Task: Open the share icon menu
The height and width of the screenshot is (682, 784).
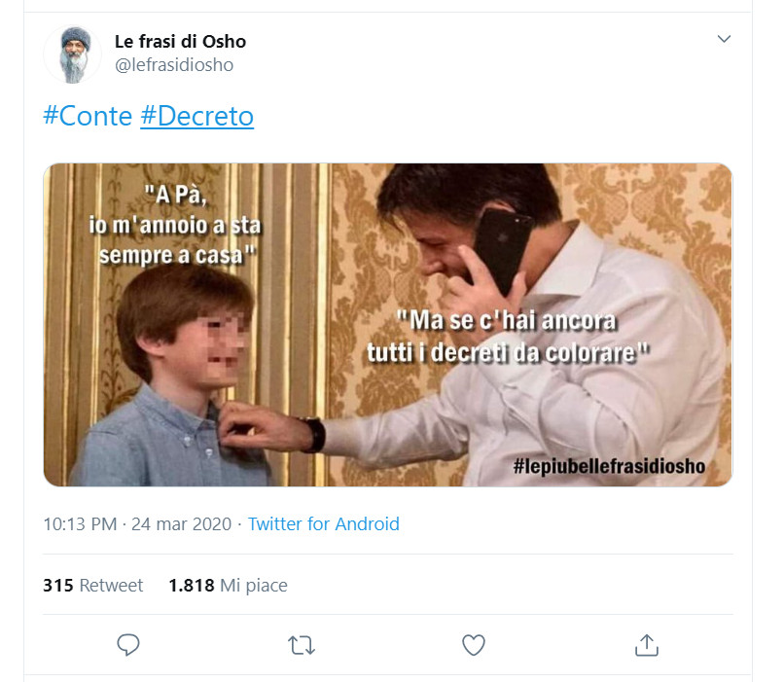Action: tap(647, 645)
